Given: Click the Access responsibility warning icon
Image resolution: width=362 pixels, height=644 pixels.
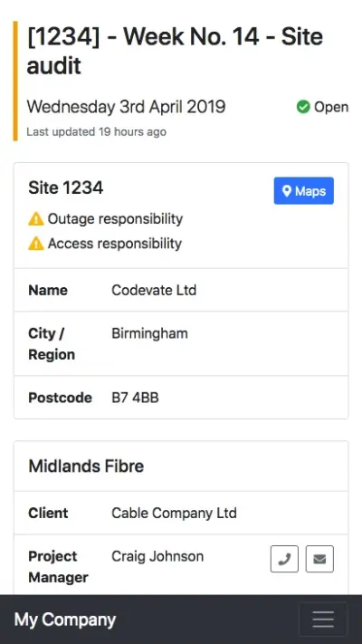Looking at the screenshot, I should pyautogui.click(x=36, y=244).
